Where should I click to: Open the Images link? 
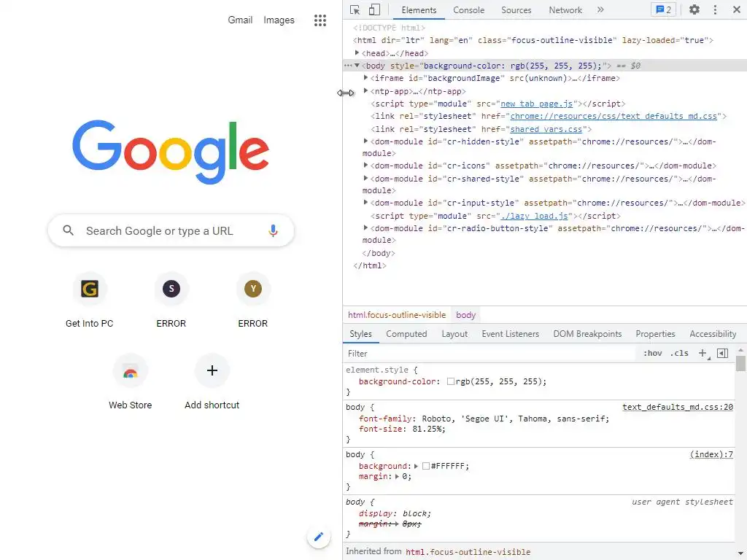tap(279, 20)
